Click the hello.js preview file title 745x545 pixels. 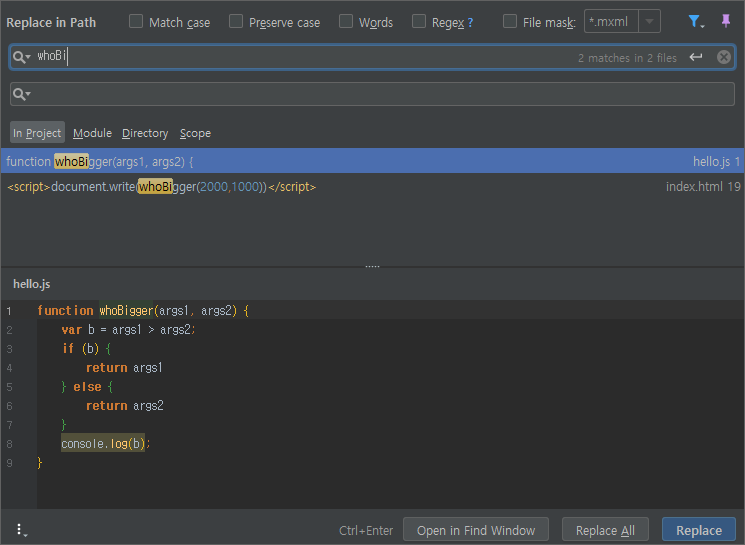pyautogui.click(x=31, y=284)
